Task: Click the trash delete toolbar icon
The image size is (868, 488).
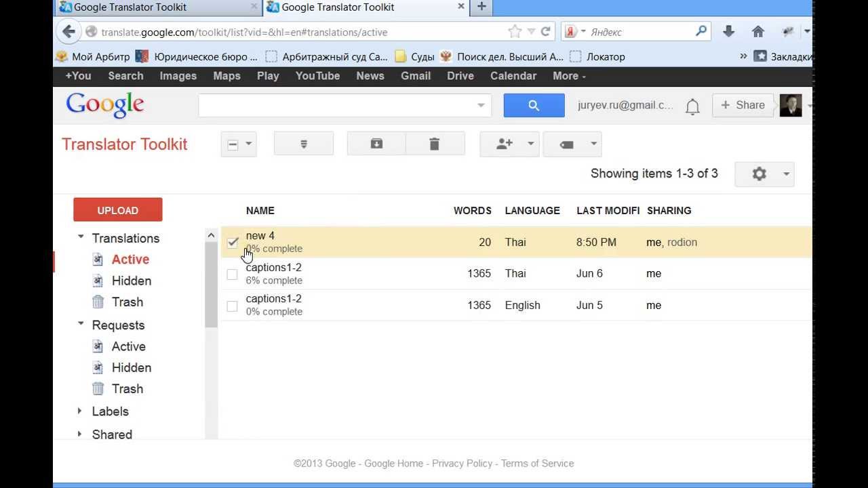Action: click(x=435, y=144)
